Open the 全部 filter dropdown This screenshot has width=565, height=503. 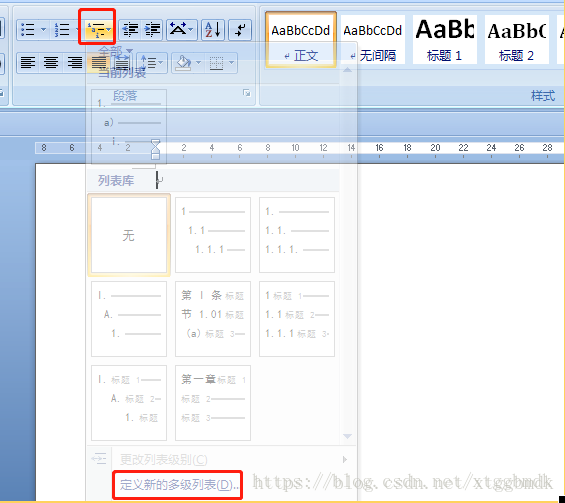pyautogui.click(x=115, y=51)
